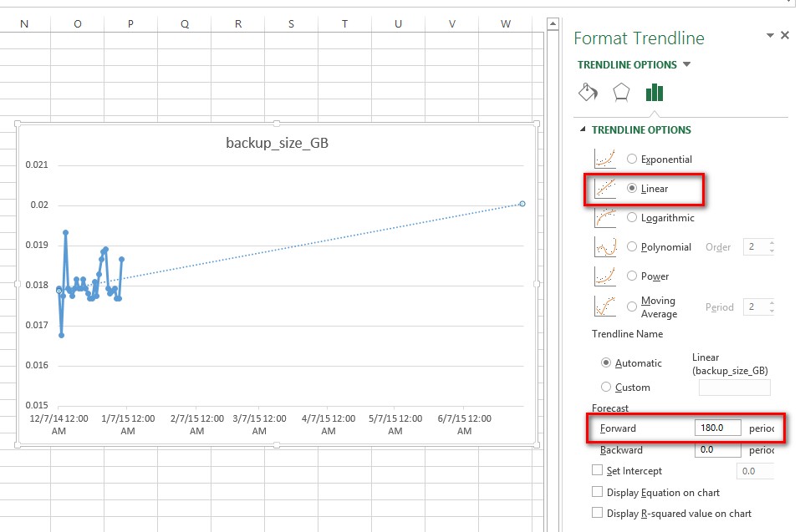The image size is (800, 532).
Task: Enable Display R-squared value on chart
Action: 597,513
